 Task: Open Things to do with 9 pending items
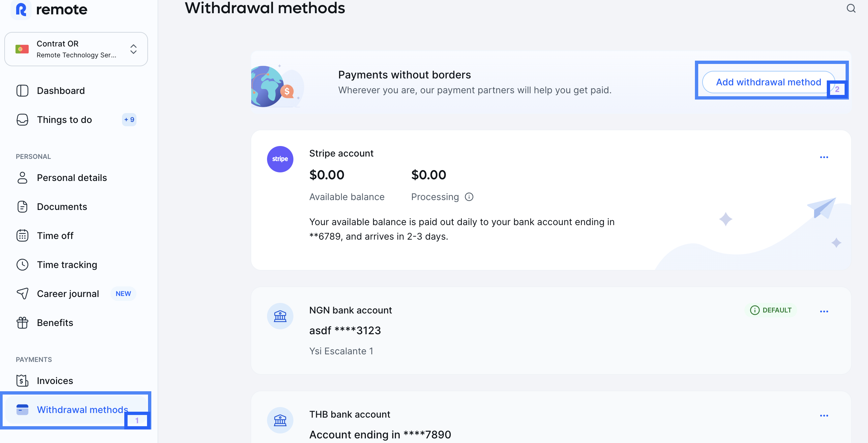[64, 120]
